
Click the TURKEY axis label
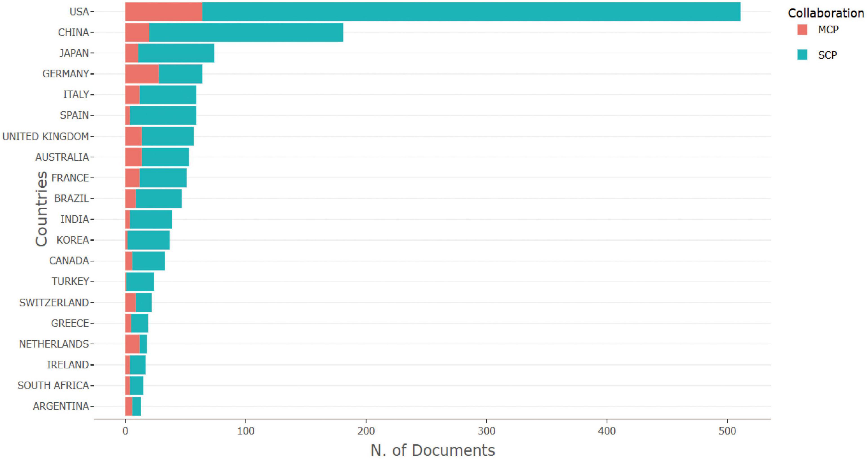click(x=70, y=281)
